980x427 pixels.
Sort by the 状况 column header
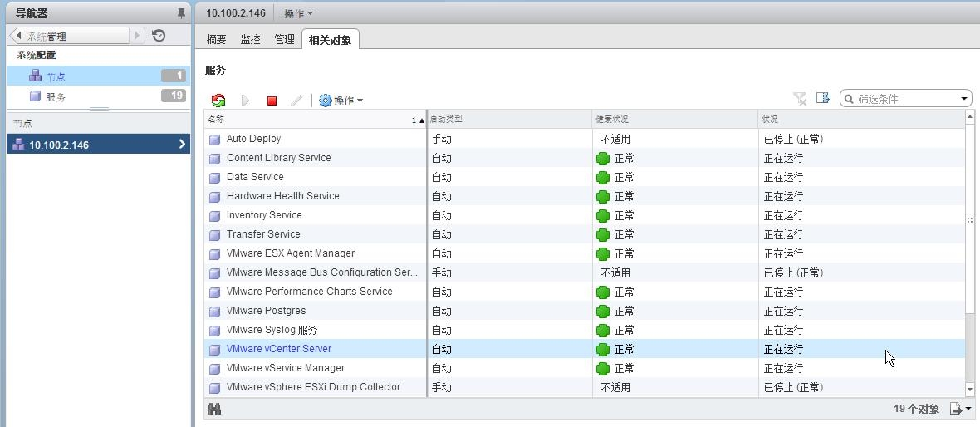tap(861, 120)
